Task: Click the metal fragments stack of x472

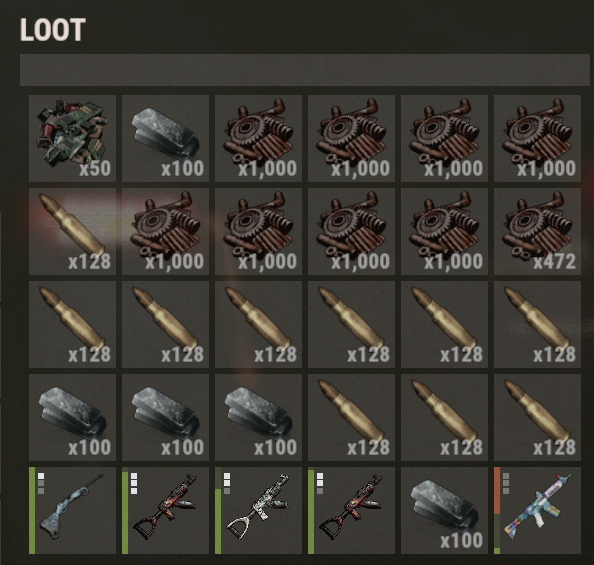Action: 538,232
